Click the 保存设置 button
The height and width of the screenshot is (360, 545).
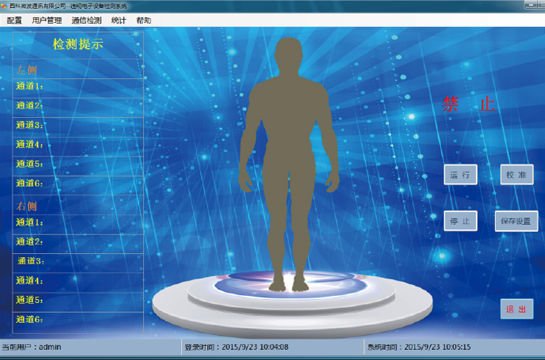tap(516, 221)
